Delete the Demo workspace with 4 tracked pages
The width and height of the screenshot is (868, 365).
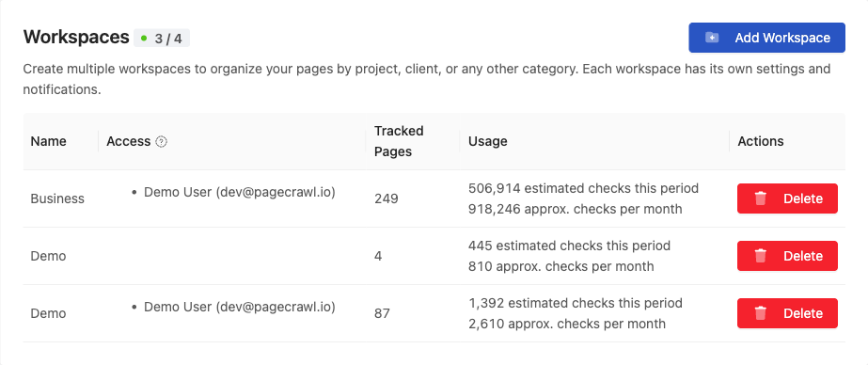tap(787, 256)
